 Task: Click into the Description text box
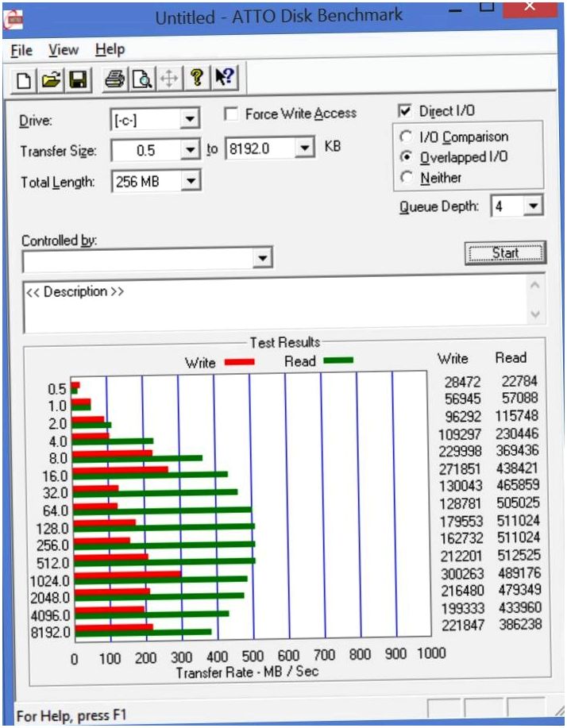[276, 305]
